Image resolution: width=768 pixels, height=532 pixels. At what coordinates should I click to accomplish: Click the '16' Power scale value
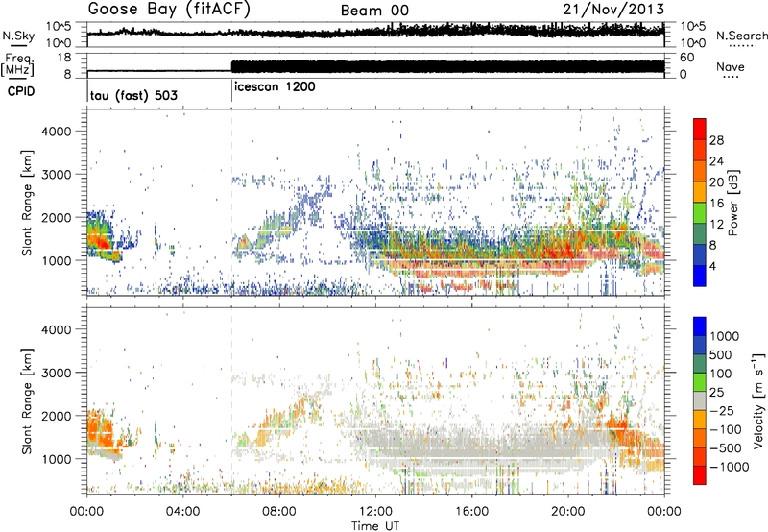(x=716, y=204)
